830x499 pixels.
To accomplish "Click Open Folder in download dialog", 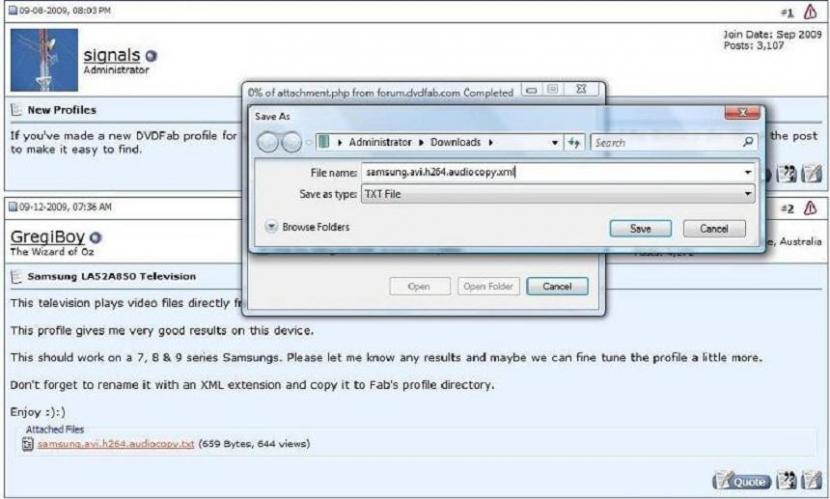I will (488, 286).
